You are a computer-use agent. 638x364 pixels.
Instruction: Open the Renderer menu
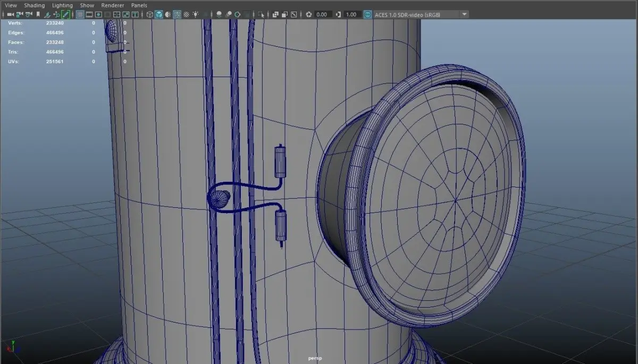click(x=113, y=5)
